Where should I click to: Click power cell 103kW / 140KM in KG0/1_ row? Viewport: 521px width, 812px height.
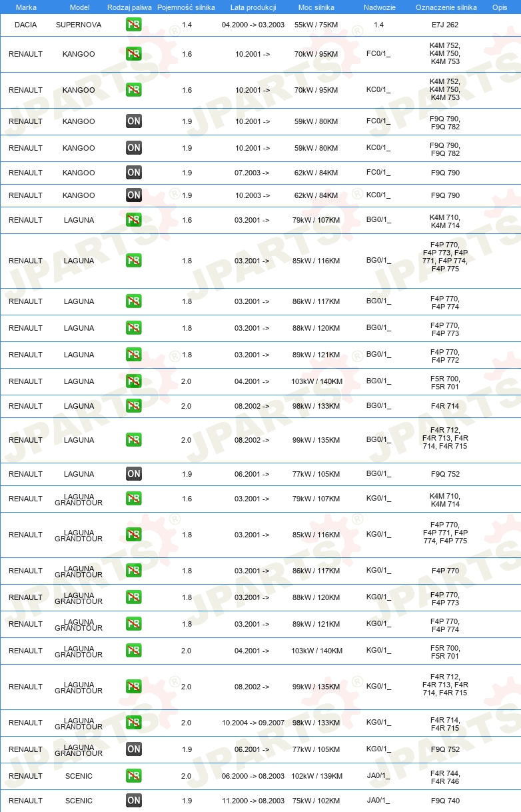click(316, 651)
